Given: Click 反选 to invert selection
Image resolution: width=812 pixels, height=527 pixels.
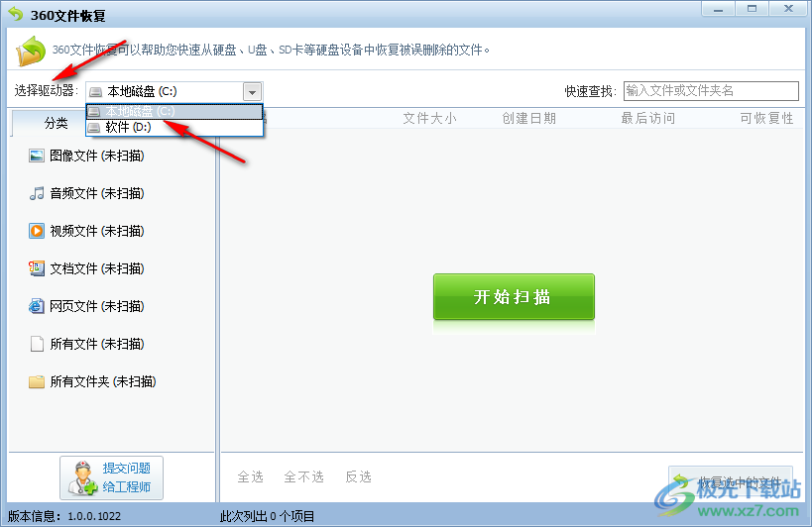Looking at the screenshot, I should [358, 476].
